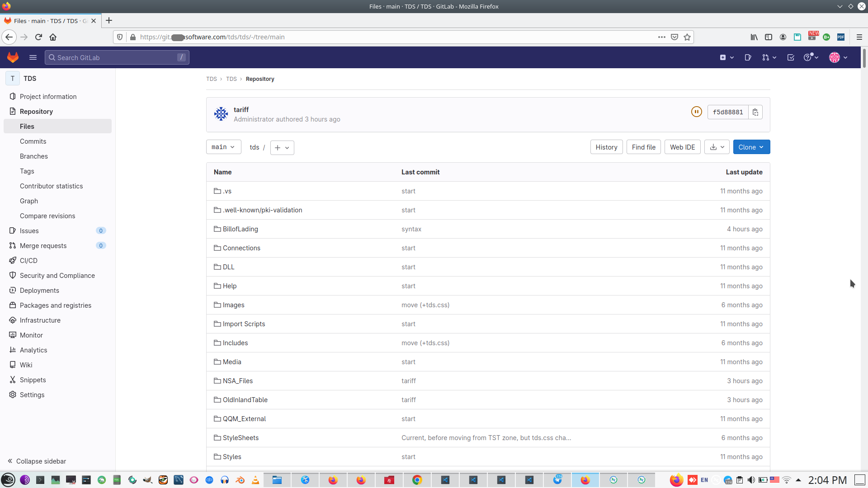Click the page vertical scrollbar
Viewport: 868px width, 488px height.
coord(864,59)
